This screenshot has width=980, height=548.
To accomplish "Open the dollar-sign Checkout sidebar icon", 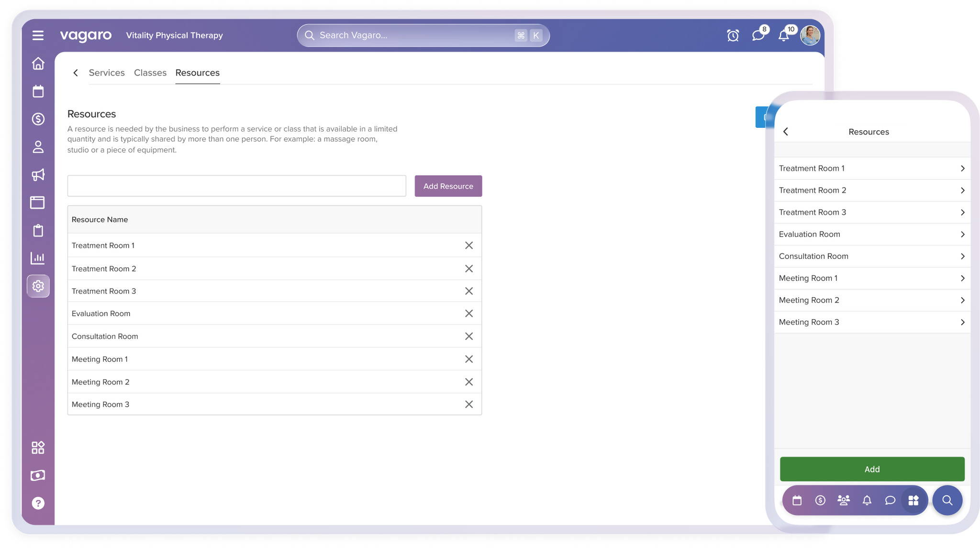I will (x=38, y=119).
